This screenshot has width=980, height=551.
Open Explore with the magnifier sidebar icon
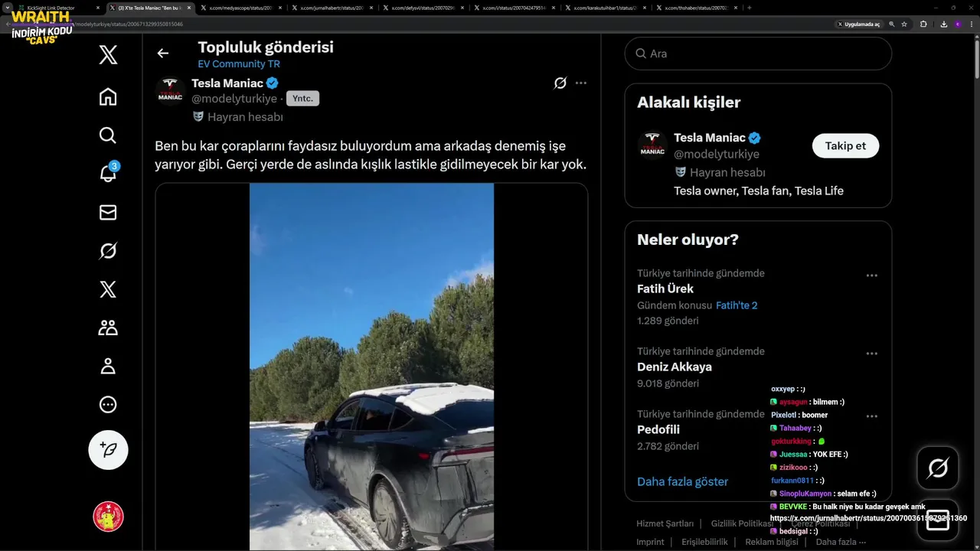[108, 135]
